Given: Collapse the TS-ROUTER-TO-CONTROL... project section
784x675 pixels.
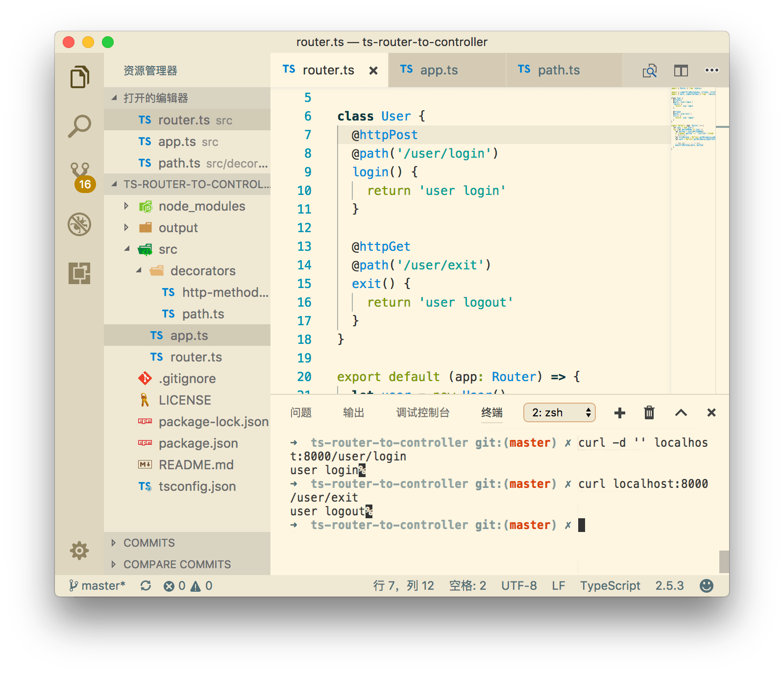Looking at the screenshot, I should (x=187, y=184).
